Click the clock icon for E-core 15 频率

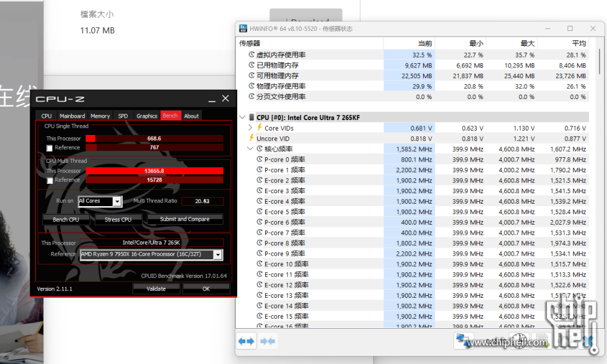coord(260,316)
